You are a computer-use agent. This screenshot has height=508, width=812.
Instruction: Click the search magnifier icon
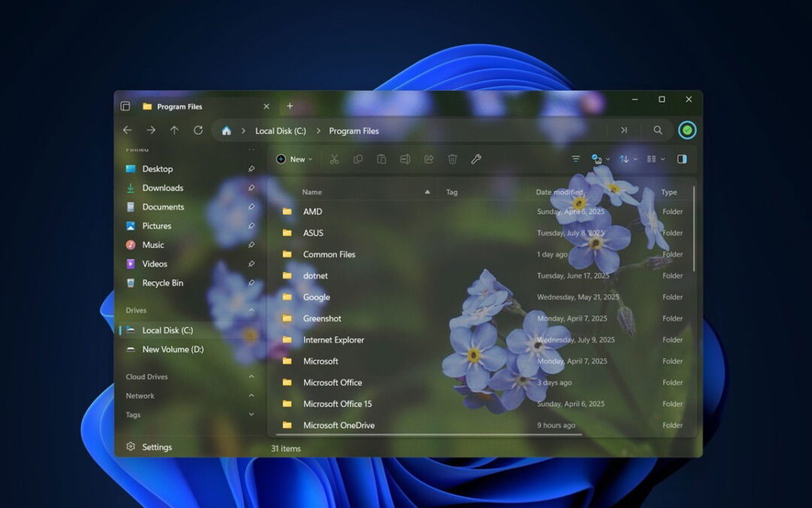(658, 130)
